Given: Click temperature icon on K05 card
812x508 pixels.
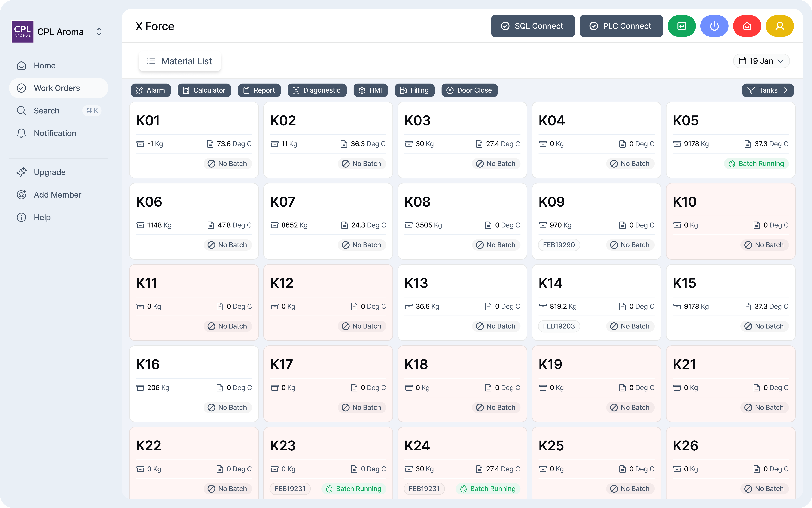Looking at the screenshot, I should tap(748, 144).
